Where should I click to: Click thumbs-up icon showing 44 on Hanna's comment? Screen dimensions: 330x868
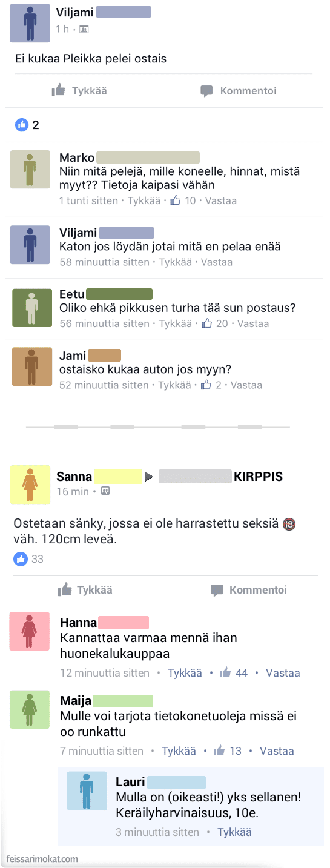point(226,672)
